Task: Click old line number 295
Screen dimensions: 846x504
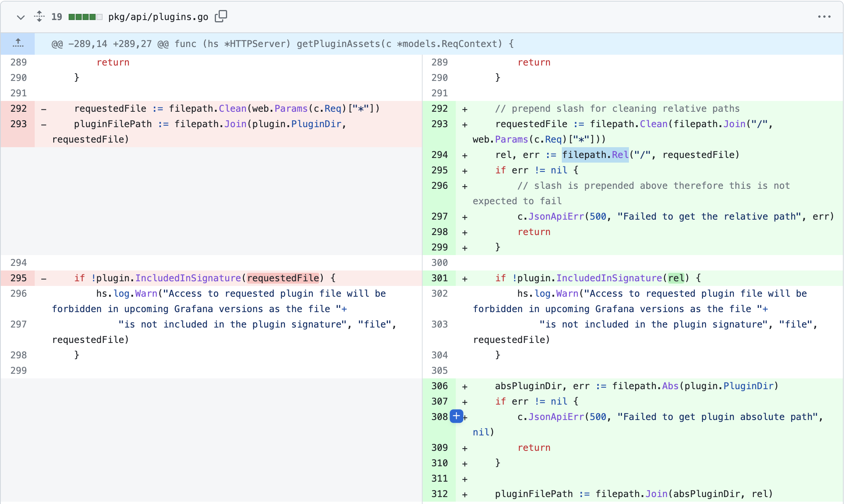Action: (19, 278)
